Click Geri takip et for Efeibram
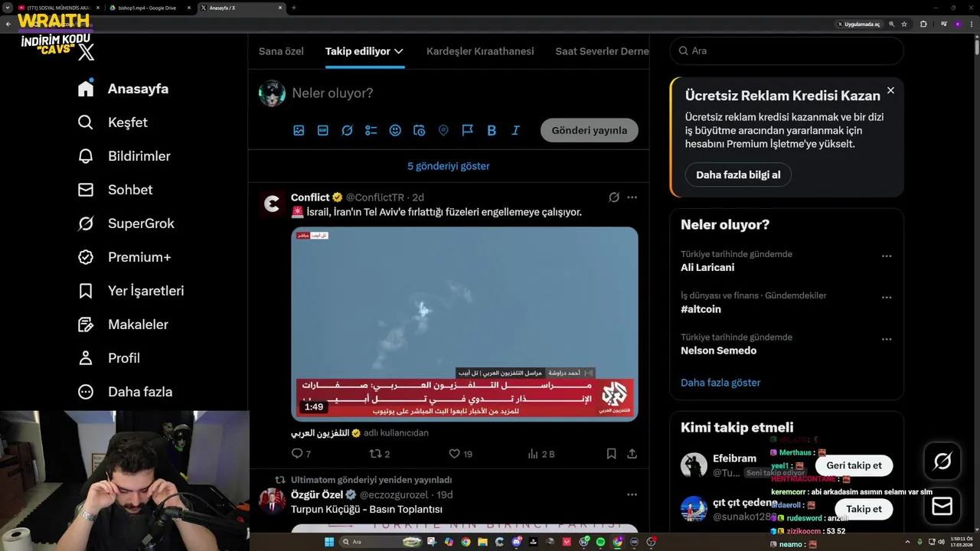 coord(854,465)
